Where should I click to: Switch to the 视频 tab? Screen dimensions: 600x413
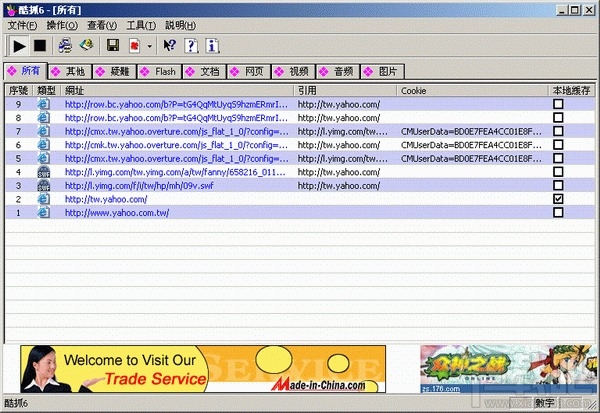click(293, 72)
